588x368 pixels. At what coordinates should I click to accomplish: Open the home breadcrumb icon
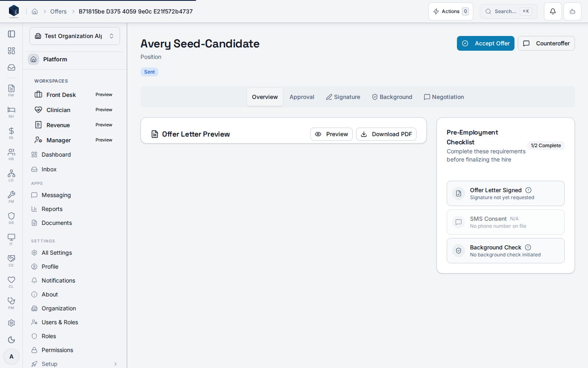35,11
